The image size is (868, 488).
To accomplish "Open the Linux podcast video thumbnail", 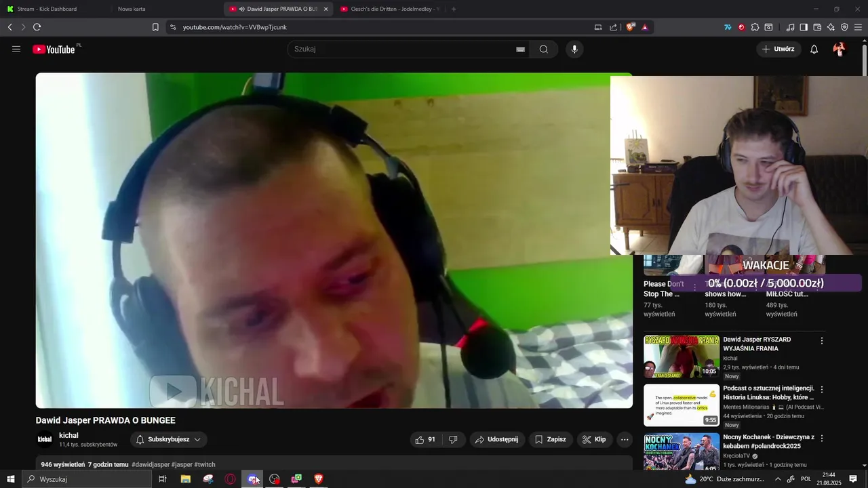I will point(682,405).
